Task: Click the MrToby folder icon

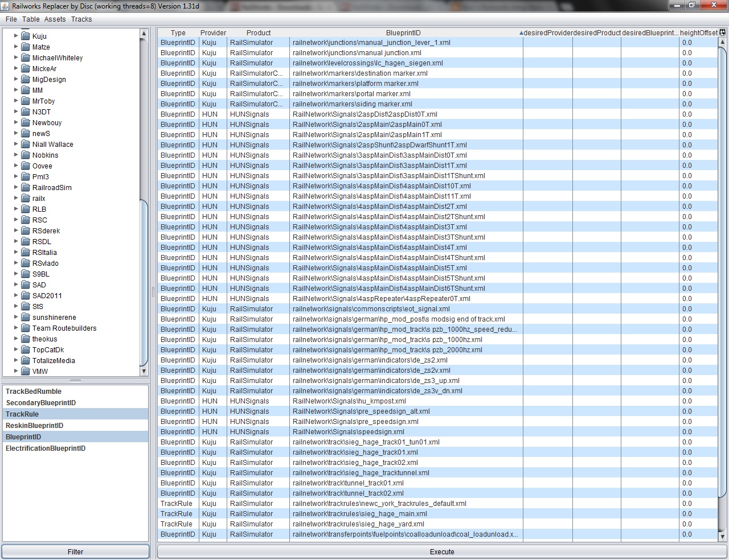Action: tap(25, 101)
